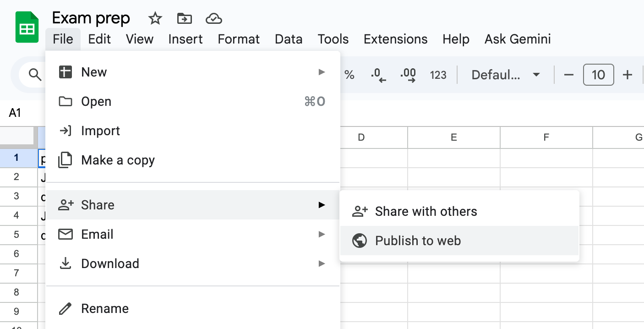Check the cloud save status icon

(213, 19)
